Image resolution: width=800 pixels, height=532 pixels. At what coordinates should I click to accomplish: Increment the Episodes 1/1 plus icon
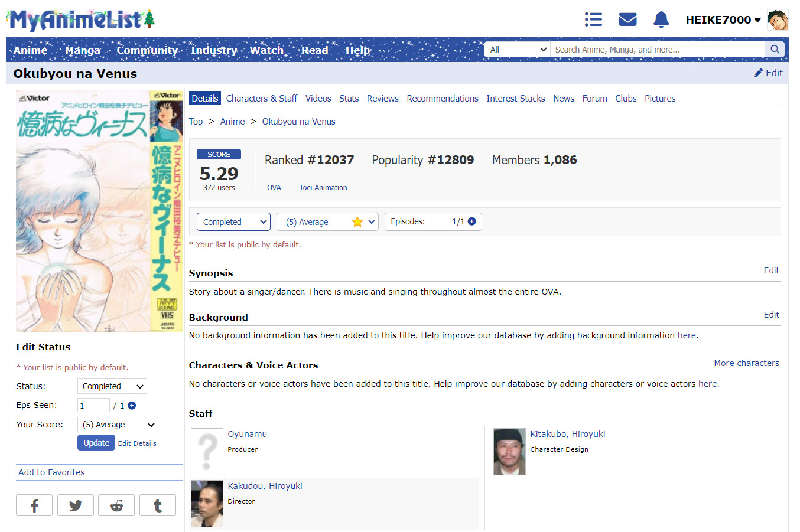point(472,221)
